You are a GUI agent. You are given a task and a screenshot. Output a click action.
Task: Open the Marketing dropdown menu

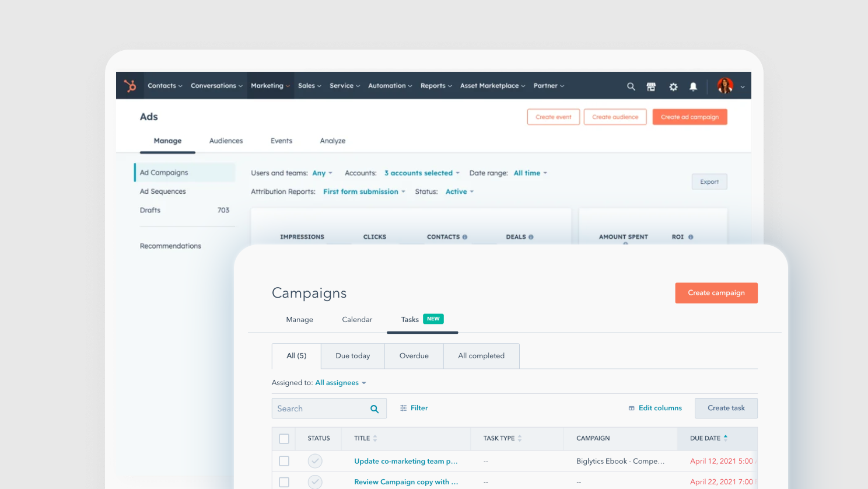[270, 86]
